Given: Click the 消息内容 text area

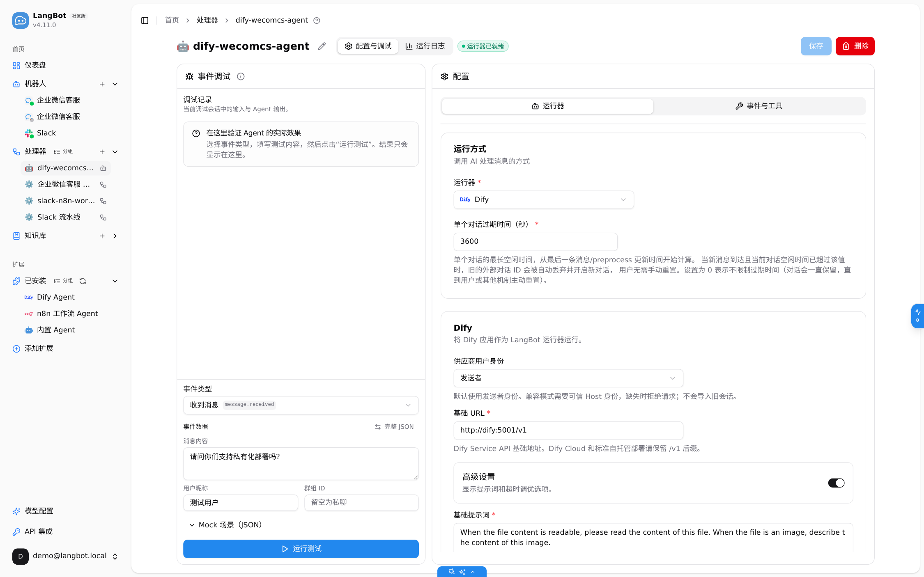Looking at the screenshot, I should click(x=301, y=464).
